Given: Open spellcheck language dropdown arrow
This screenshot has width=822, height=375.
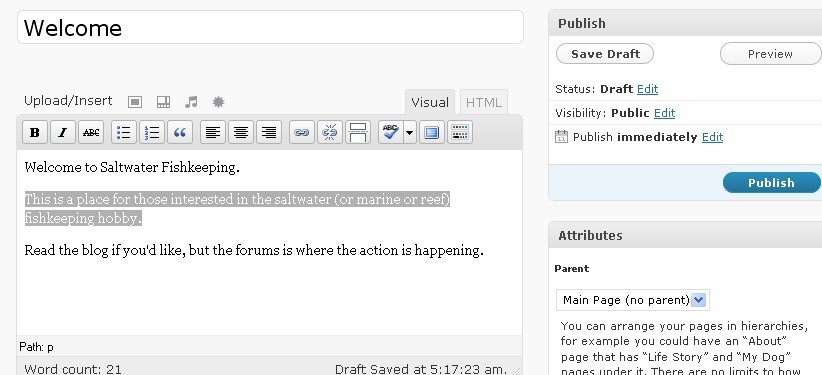Looking at the screenshot, I should coord(410,132).
